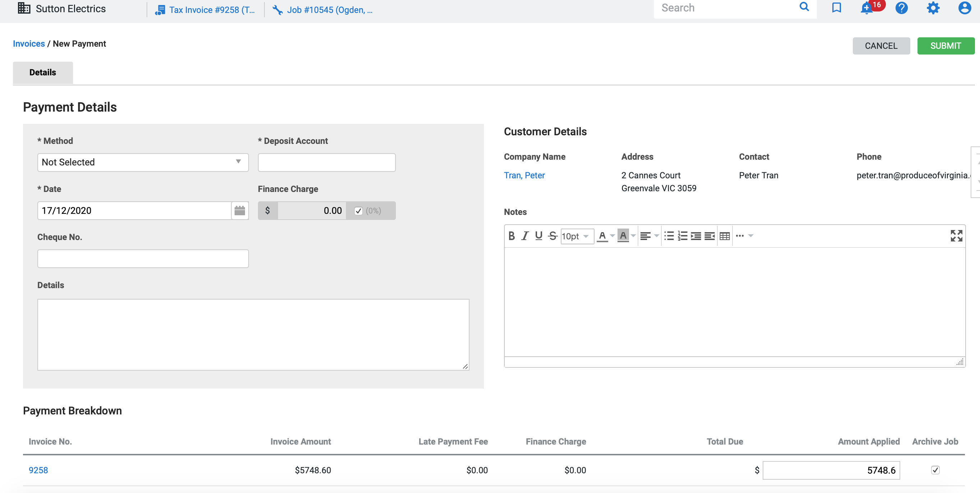Open the date picker calendar icon
This screenshot has width=980, height=493.
tap(240, 211)
